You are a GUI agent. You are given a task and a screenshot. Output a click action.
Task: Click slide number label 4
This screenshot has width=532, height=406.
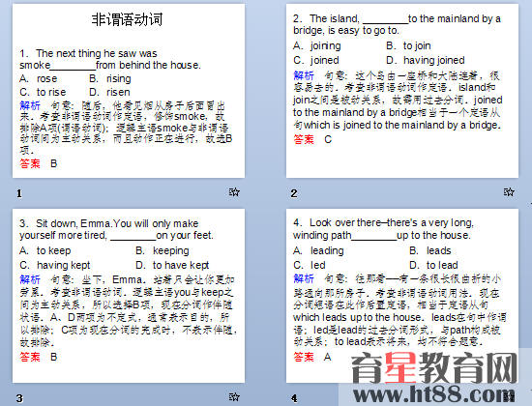[294, 398]
